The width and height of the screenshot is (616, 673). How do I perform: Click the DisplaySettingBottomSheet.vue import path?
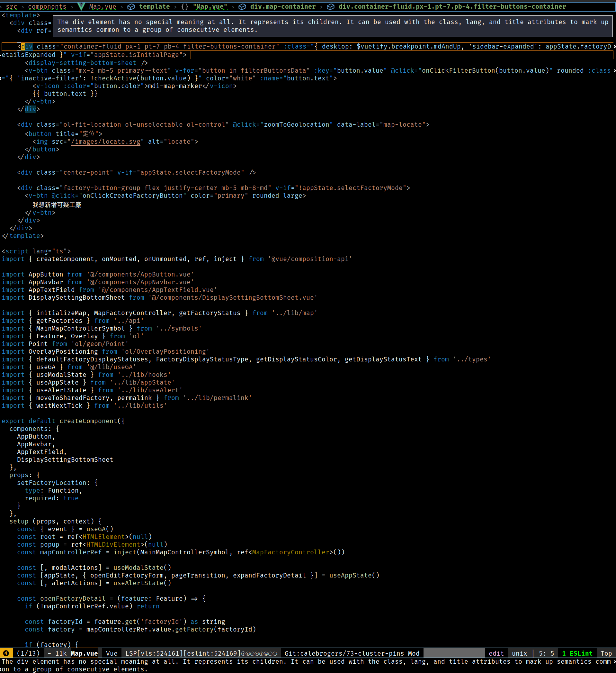point(233,297)
